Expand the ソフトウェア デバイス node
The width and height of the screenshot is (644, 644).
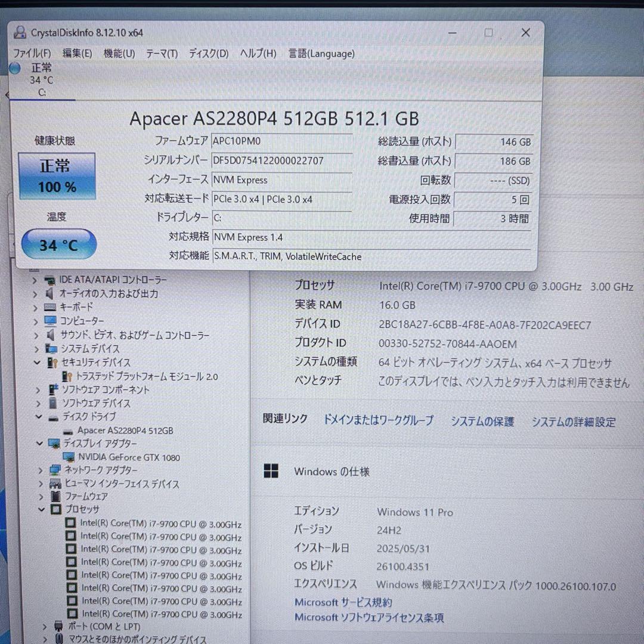[39, 404]
